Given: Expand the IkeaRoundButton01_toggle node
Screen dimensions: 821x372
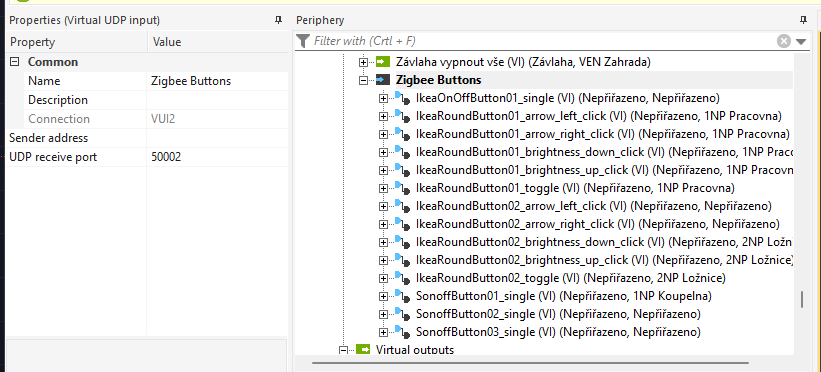Looking at the screenshot, I should pos(383,188).
